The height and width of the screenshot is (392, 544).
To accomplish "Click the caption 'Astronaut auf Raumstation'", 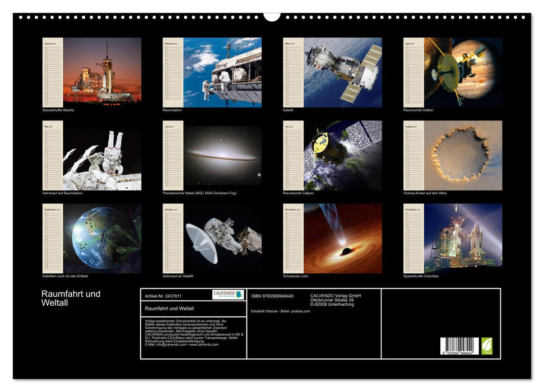I will click(62, 193).
